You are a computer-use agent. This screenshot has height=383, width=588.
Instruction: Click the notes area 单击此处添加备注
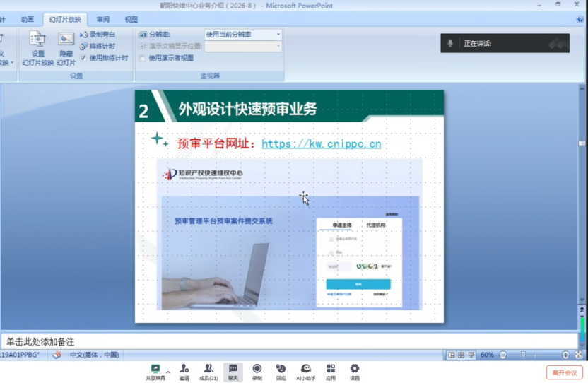(289, 342)
